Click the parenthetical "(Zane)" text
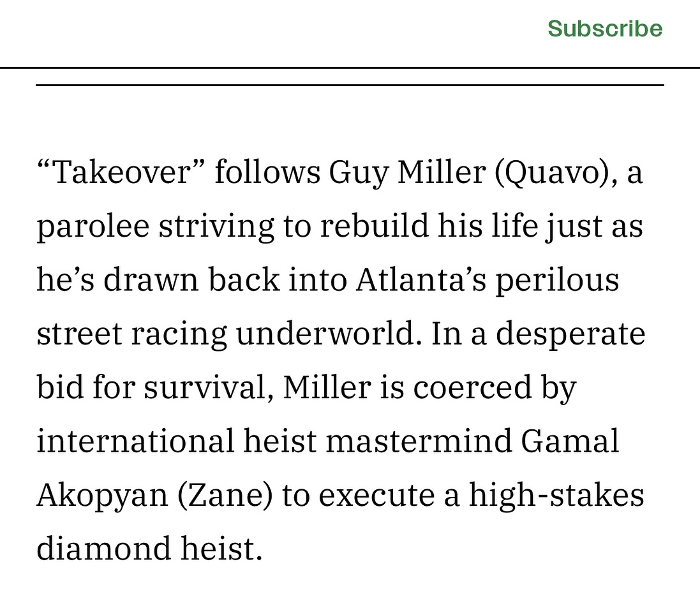The width and height of the screenshot is (700, 592). tap(225, 496)
